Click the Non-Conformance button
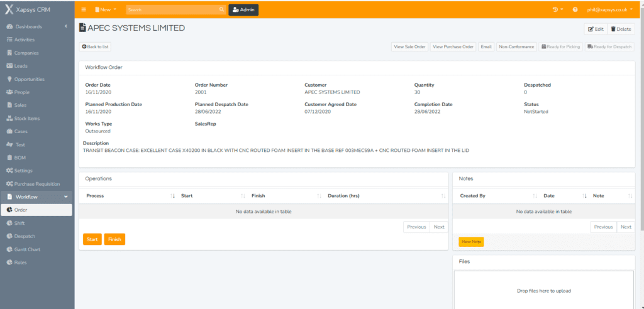The width and height of the screenshot is (644, 309). coord(516,46)
